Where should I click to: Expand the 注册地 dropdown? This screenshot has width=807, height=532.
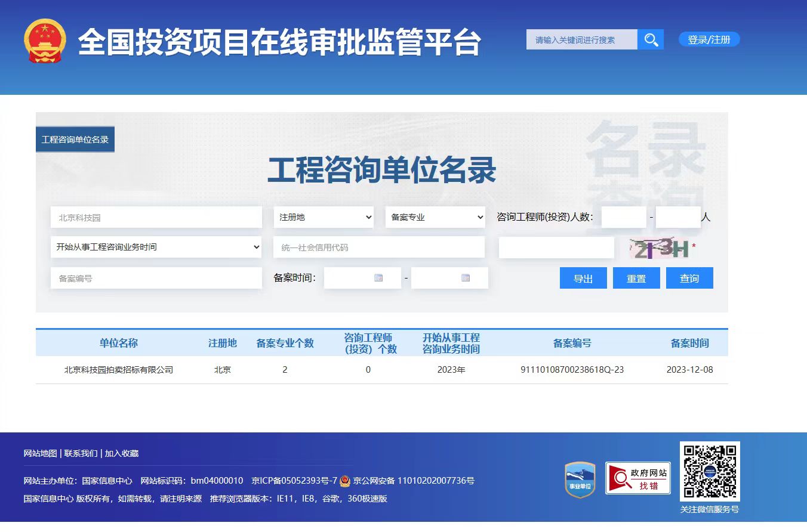324,218
